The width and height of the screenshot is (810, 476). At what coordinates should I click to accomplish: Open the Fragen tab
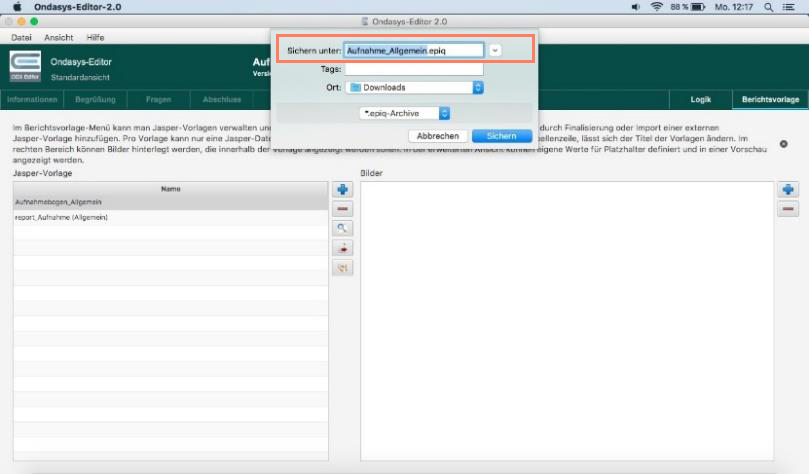point(158,99)
